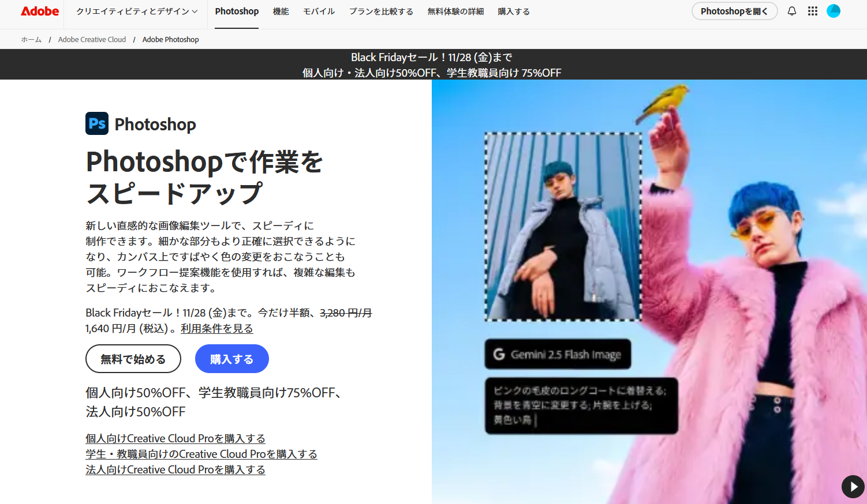Click the Photoshop Ps app icon
Image resolution: width=867 pixels, height=504 pixels.
pos(97,124)
